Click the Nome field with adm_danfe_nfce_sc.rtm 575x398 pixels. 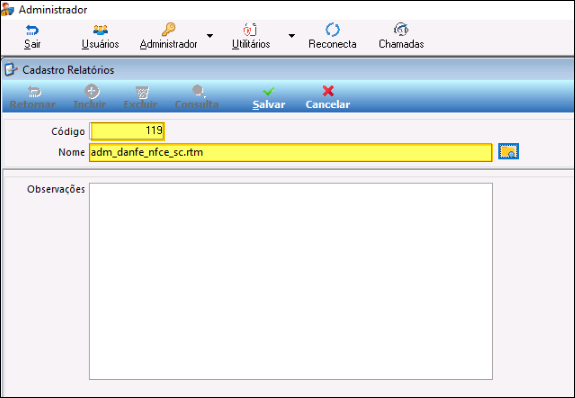coord(290,152)
